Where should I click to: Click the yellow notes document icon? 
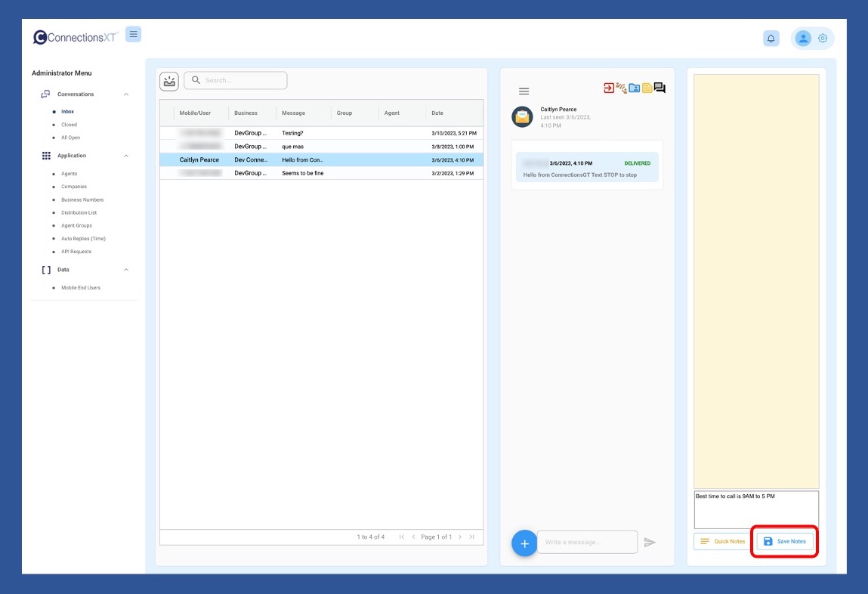(647, 88)
